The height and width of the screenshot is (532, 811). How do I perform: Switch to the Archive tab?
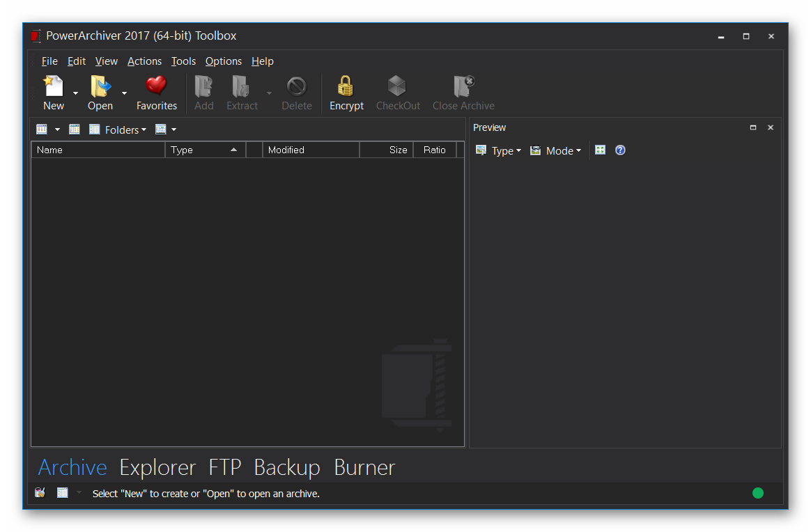[72, 467]
